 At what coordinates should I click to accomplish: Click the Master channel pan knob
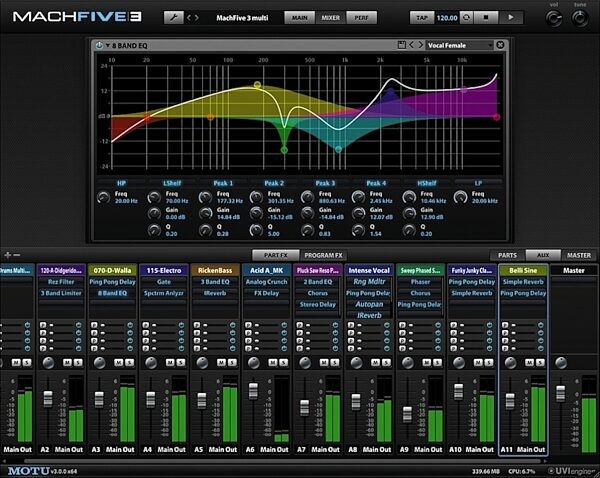561,363
